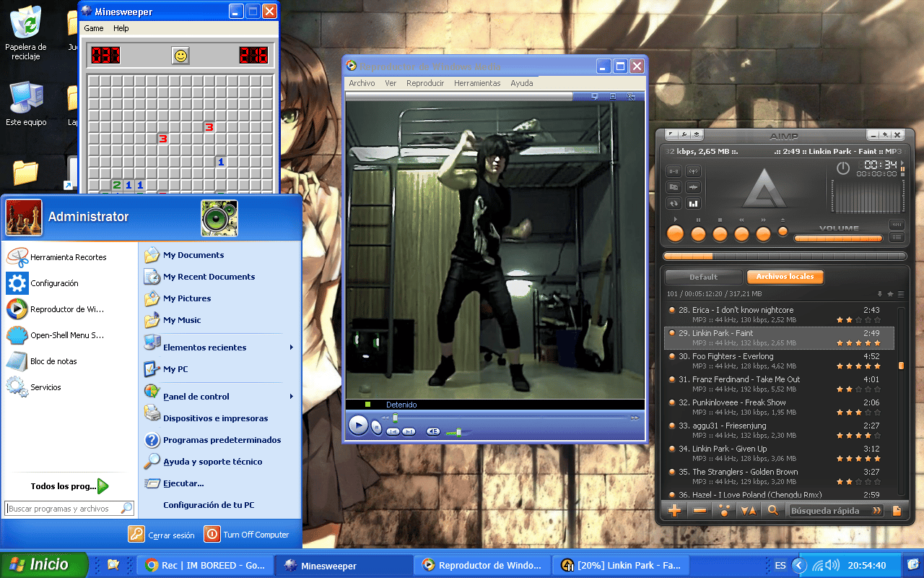Open AIMP playlist sorting arrows button
This screenshot has width=924, height=578.
749,511
